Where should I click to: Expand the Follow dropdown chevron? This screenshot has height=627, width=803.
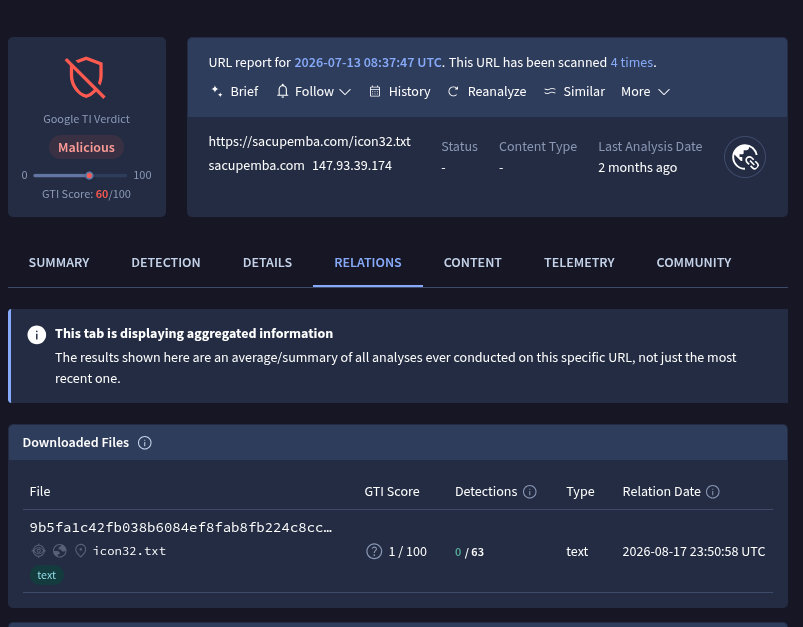click(x=345, y=92)
